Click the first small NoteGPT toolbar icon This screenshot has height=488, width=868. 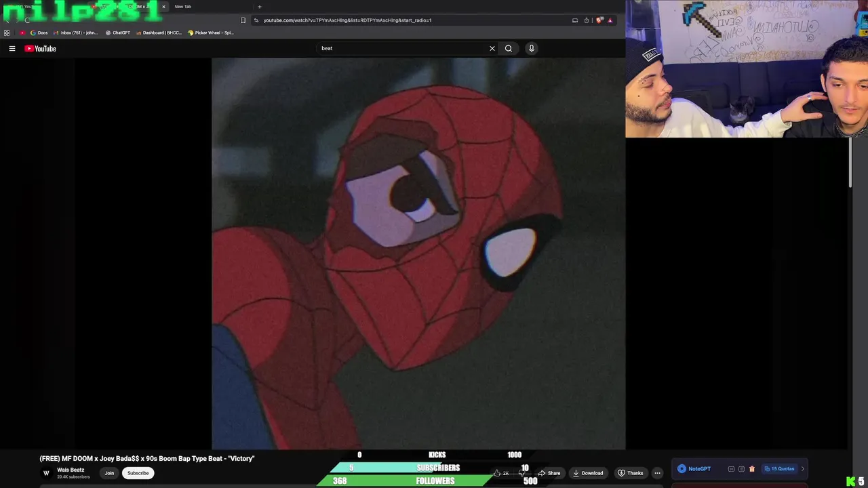point(731,469)
